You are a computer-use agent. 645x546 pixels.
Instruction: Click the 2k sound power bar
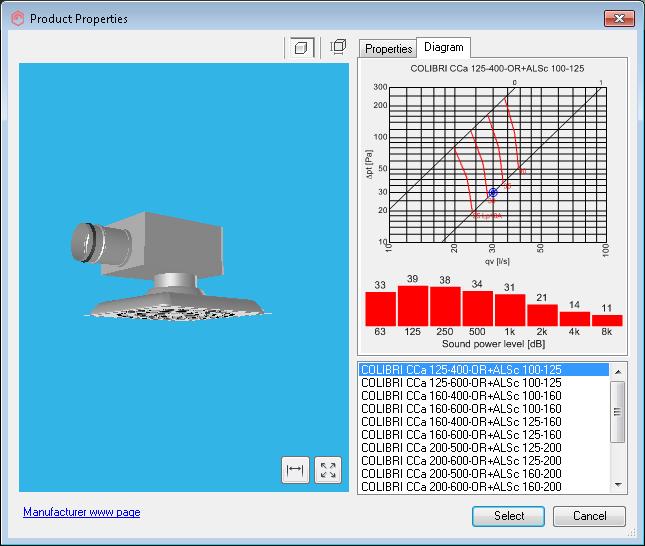point(542,315)
